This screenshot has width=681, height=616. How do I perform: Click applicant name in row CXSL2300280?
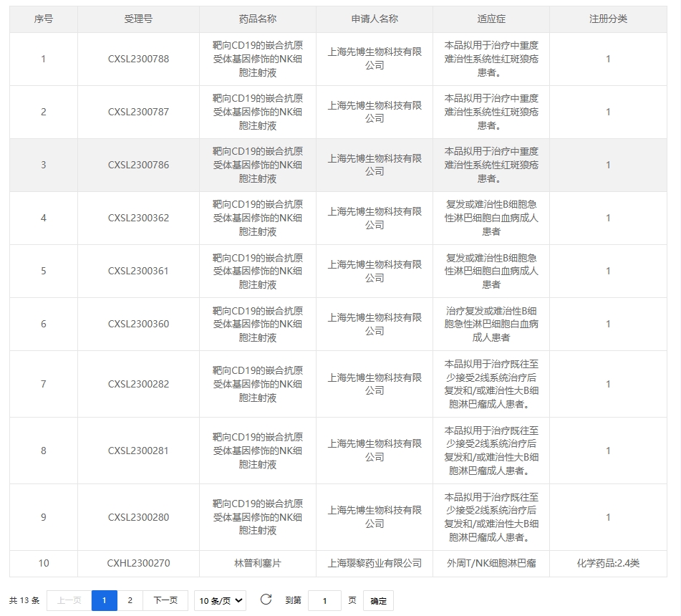pos(375,517)
